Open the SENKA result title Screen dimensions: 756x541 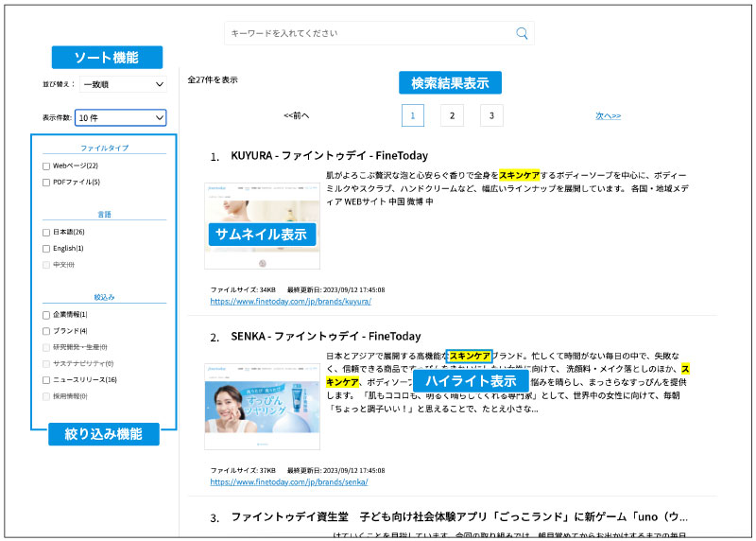326,336
